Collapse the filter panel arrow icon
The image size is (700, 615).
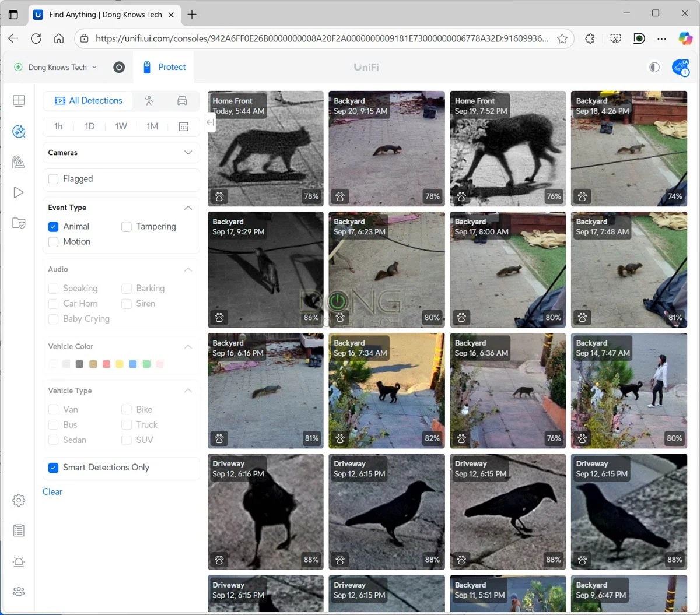coord(211,122)
